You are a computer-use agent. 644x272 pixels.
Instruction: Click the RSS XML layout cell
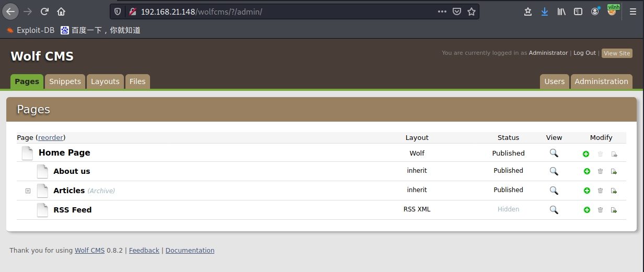tap(417, 209)
